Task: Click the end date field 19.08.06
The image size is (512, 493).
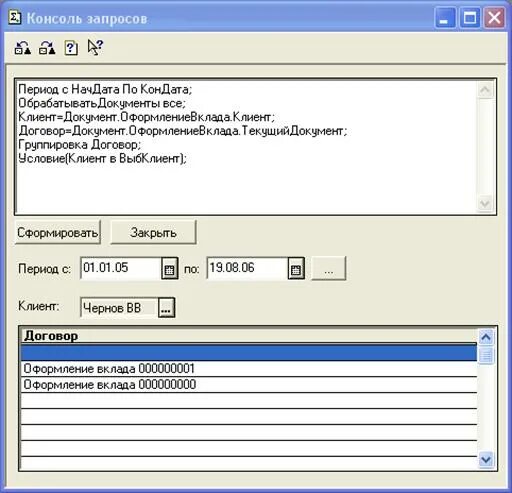Action: pos(247,268)
